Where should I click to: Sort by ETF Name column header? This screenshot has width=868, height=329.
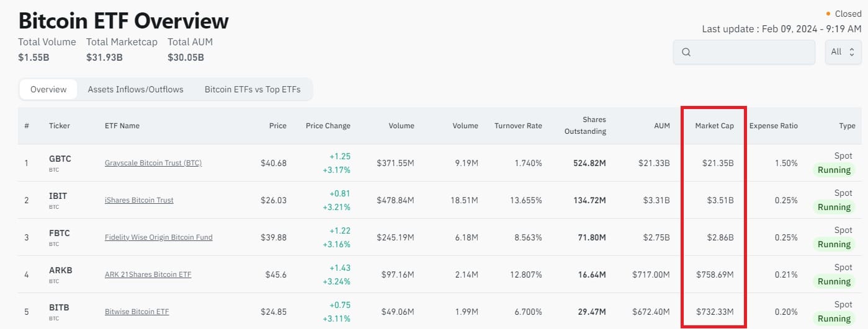tap(122, 126)
